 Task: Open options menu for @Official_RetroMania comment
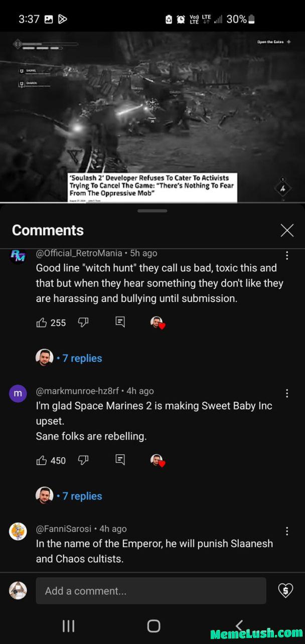pos(287,255)
